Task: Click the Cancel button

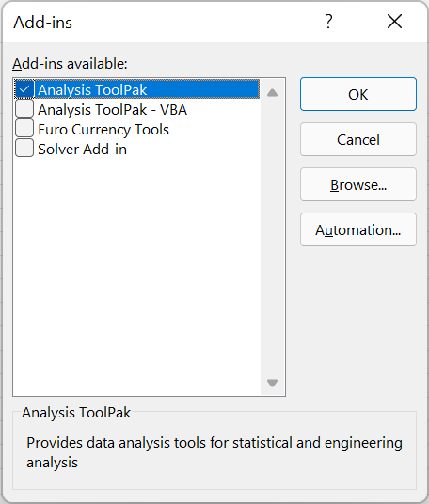Action: [358, 139]
